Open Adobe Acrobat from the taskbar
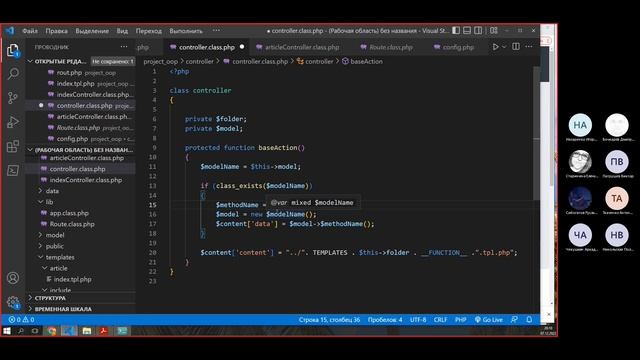 (104, 331)
